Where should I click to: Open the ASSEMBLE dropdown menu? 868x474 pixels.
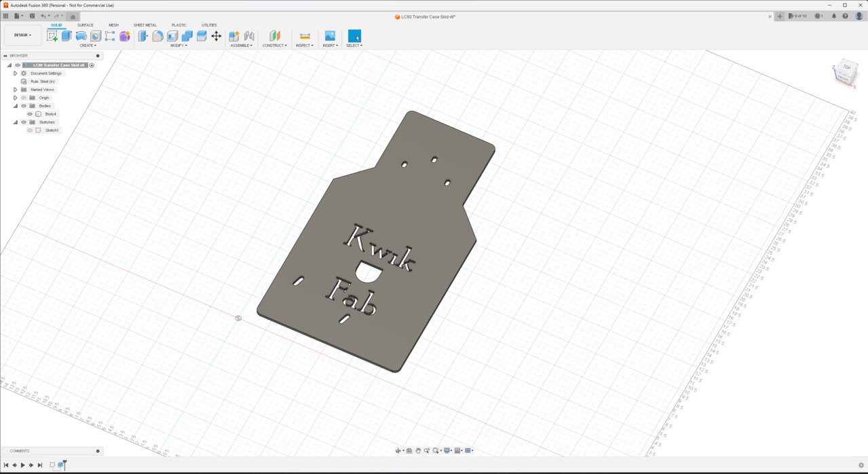(x=241, y=45)
